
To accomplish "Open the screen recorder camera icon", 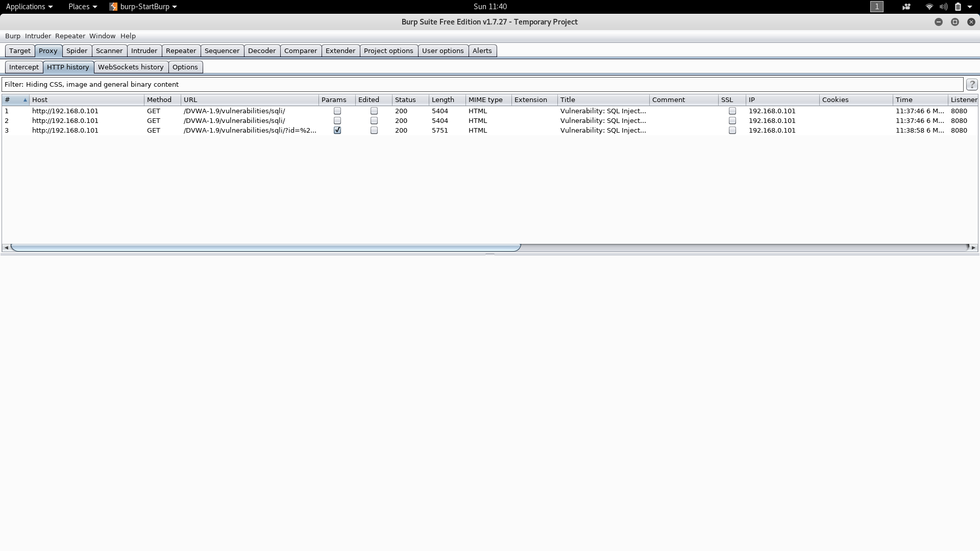I will (906, 7).
